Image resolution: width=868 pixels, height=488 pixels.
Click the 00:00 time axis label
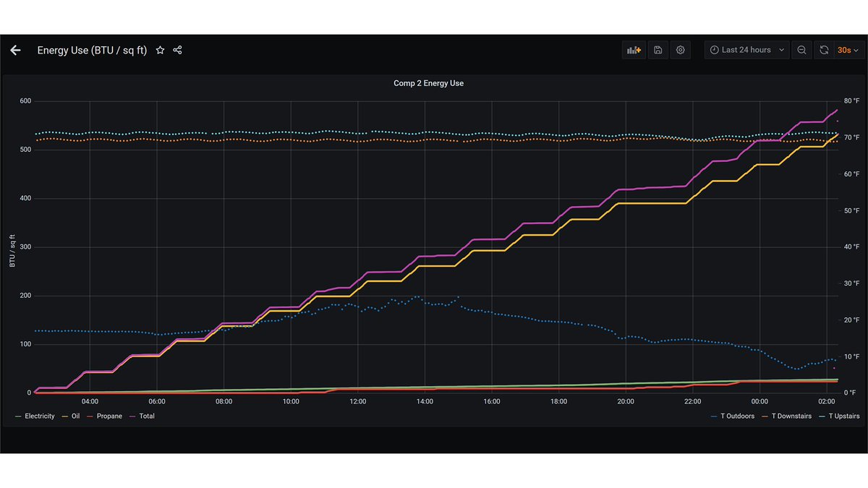[759, 401]
